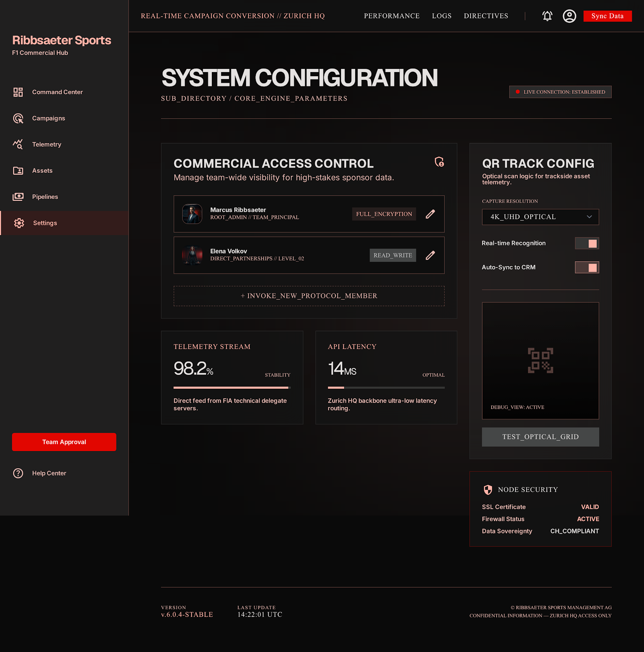644x652 pixels.
Task: Click DIRECT_PARTNERSHIPS // LEVEL_02 role text
Action: pyautogui.click(x=257, y=259)
